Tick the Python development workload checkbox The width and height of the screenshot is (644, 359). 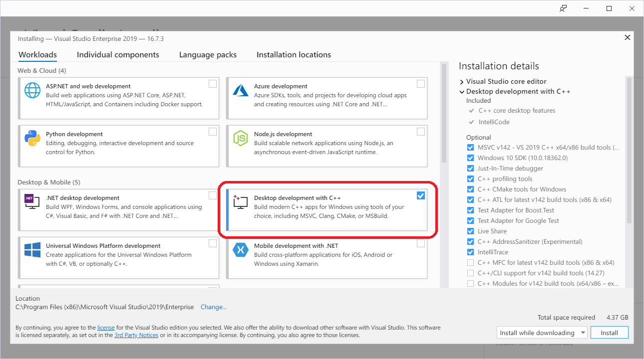213,132
